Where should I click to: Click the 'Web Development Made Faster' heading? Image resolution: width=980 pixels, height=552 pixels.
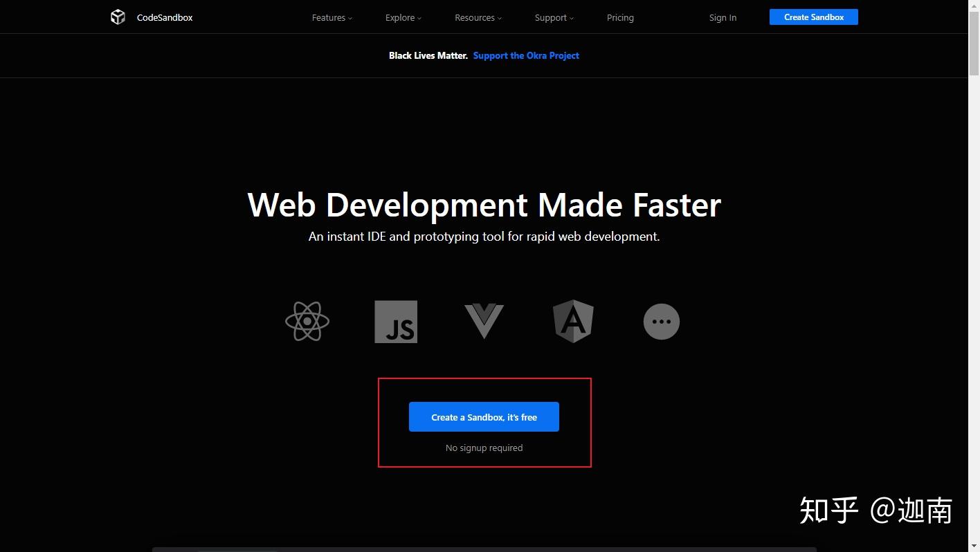(x=484, y=205)
